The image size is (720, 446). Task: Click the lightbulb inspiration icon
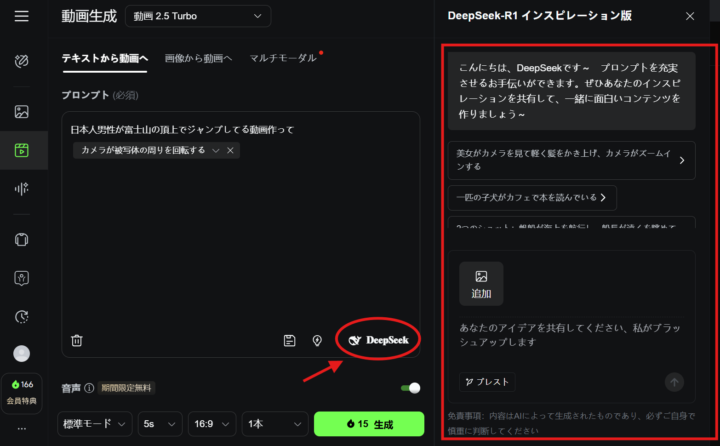(x=317, y=340)
